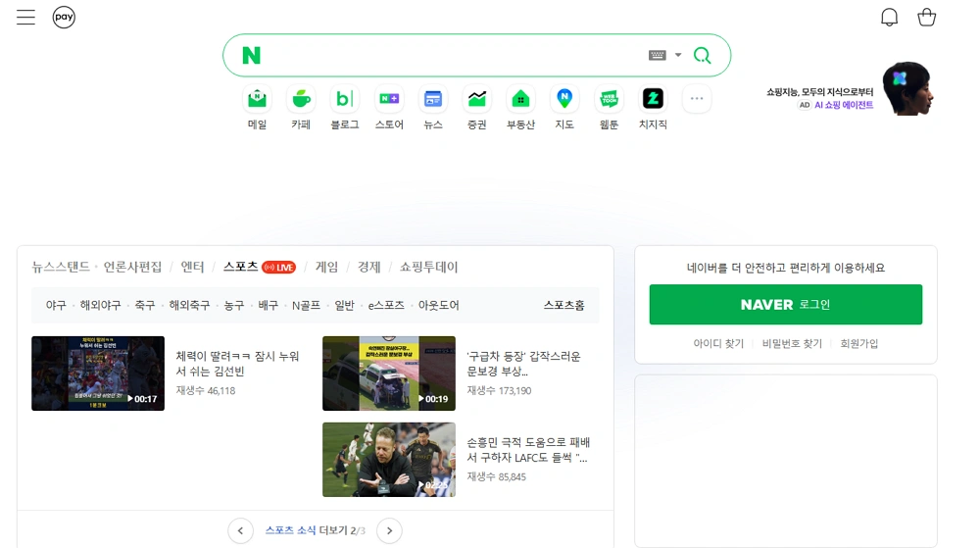
Task: Select the N골프 sports category
Action: [306, 305]
